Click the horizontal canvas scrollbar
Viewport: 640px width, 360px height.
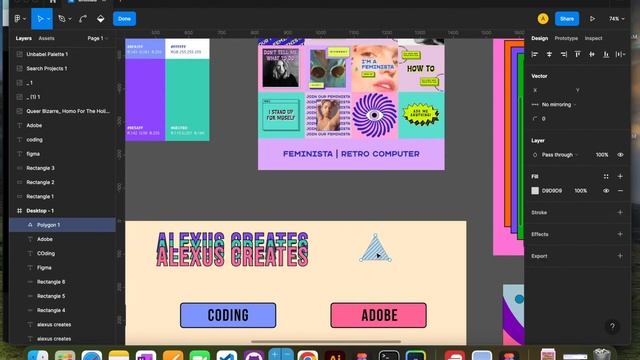point(326,342)
